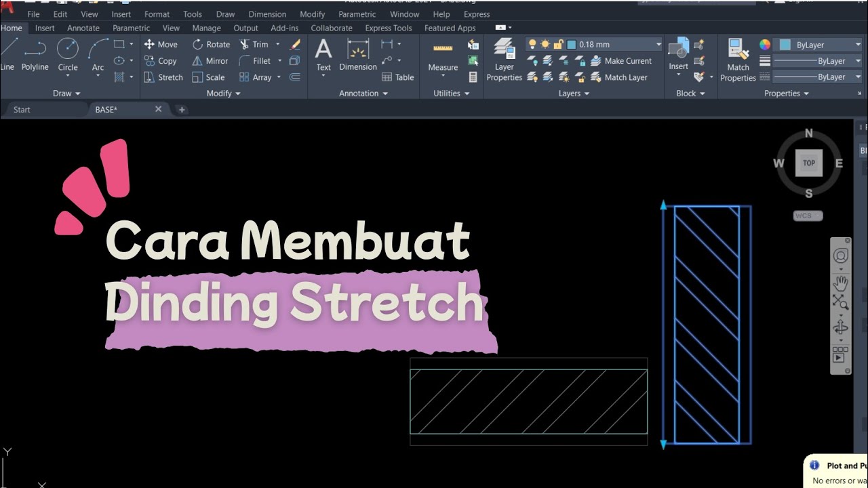Screen dimensions: 868x488
Task: Open Layer Properties manager
Action: (x=505, y=60)
